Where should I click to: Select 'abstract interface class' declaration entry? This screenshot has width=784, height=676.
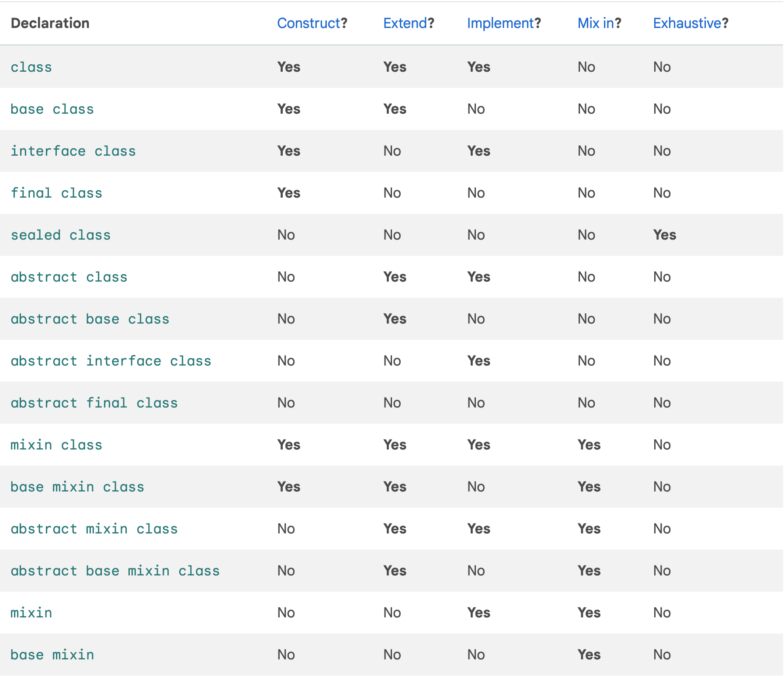point(111,361)
